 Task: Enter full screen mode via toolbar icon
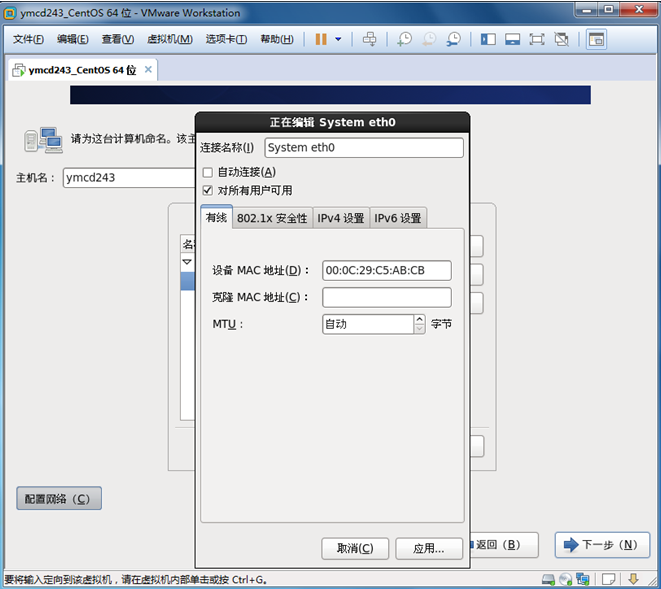click(537, 39)
